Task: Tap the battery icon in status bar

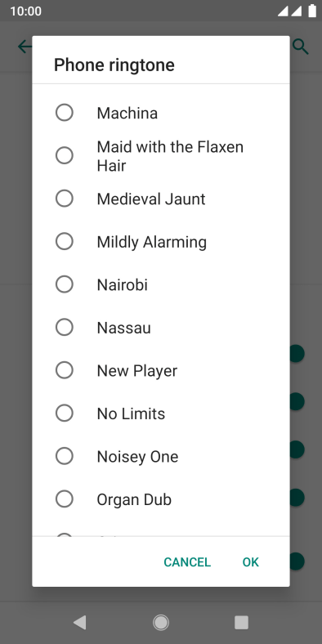Action: coord(312,11)
